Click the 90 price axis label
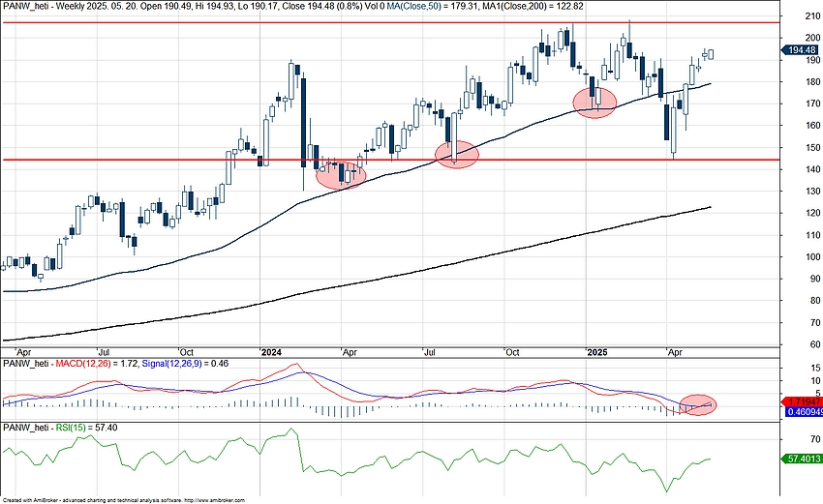823x504 pixels. click(814, 279)
